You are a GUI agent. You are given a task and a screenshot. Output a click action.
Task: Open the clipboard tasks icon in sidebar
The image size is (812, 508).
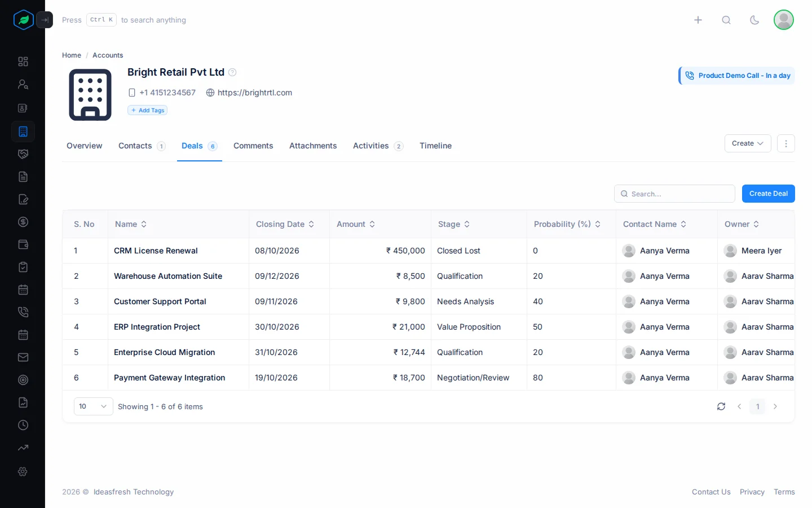click(23, 267)
